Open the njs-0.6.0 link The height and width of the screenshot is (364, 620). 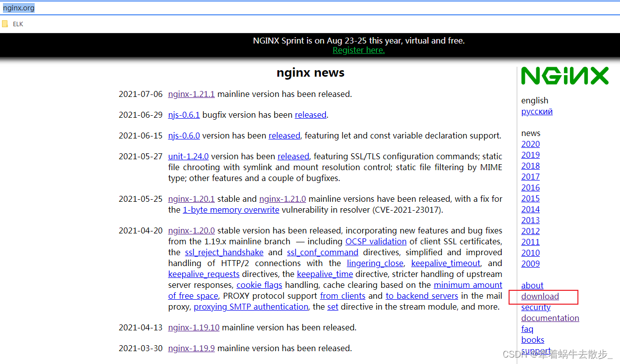pos(184,136)
